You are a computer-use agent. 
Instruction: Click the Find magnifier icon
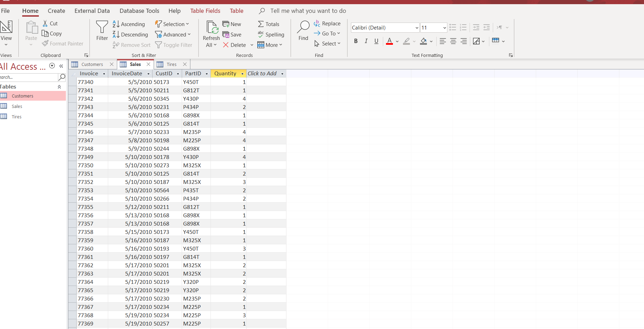pyautogui.click(x=303, y=27)
